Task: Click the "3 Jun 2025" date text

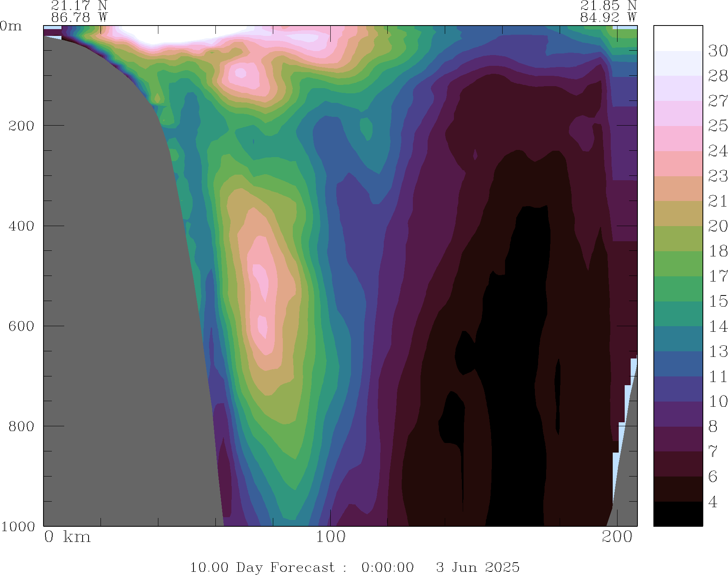Action: [x=477, y=567]
